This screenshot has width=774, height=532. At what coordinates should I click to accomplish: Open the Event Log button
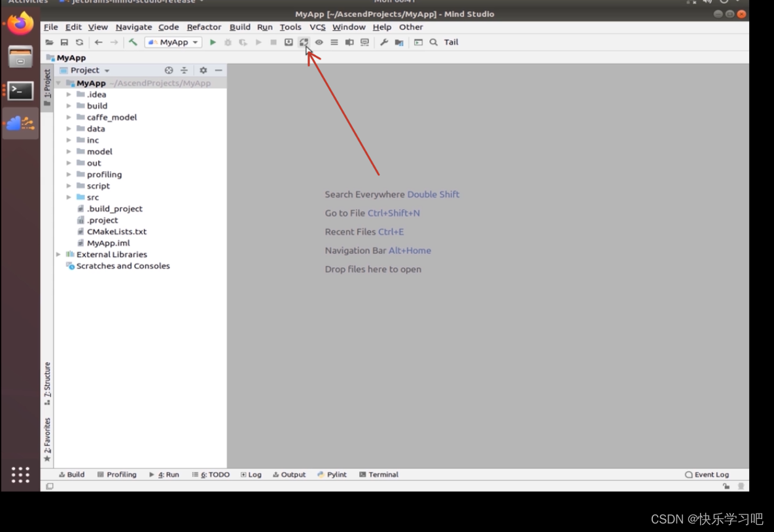[x=707, y=474]
